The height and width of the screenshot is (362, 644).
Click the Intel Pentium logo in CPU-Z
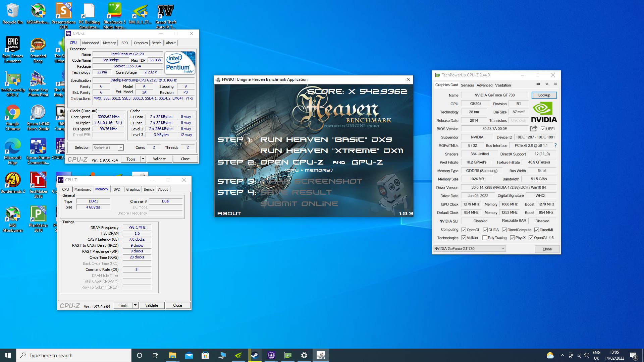180,63
